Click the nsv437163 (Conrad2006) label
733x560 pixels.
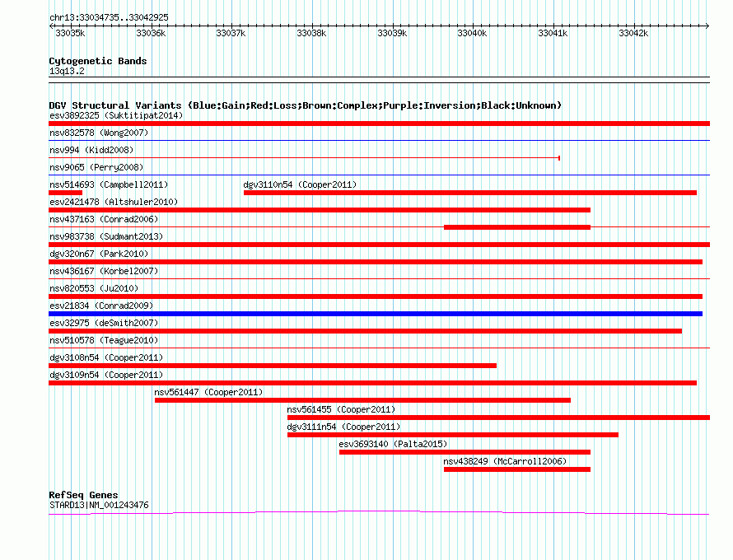104,219
